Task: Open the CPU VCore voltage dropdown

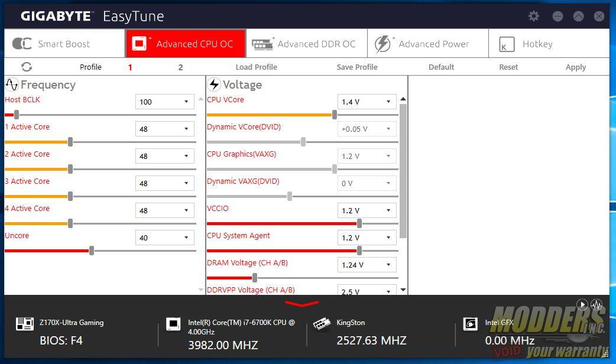Action: [367, 102]
